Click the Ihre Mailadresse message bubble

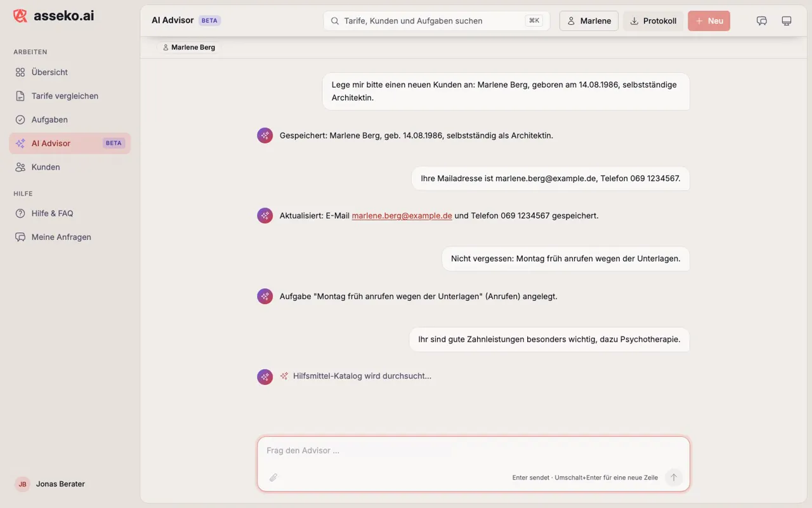(x=551, y=178)
